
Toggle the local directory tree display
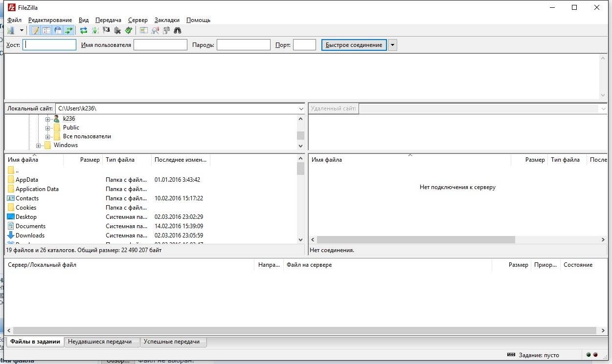coord(46,30)
